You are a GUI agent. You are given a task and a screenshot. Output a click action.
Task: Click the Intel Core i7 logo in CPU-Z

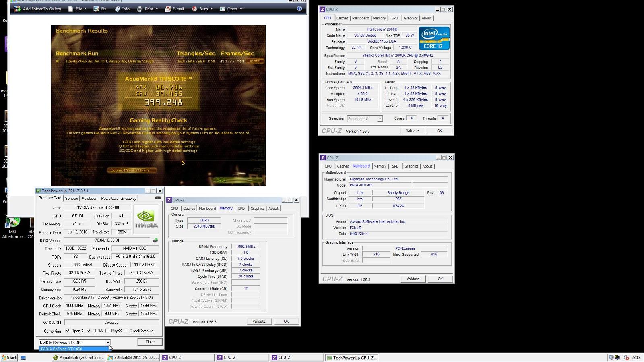[434, 38]
